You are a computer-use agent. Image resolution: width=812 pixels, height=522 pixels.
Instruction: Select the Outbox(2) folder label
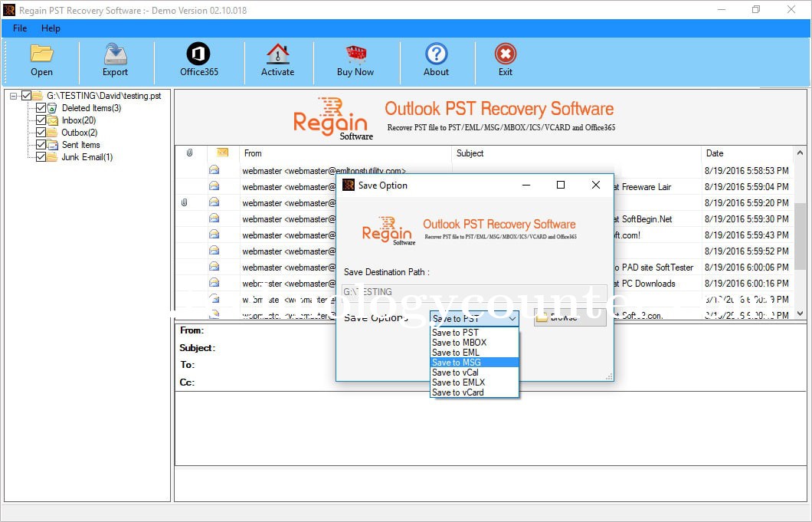pos(79,132)
